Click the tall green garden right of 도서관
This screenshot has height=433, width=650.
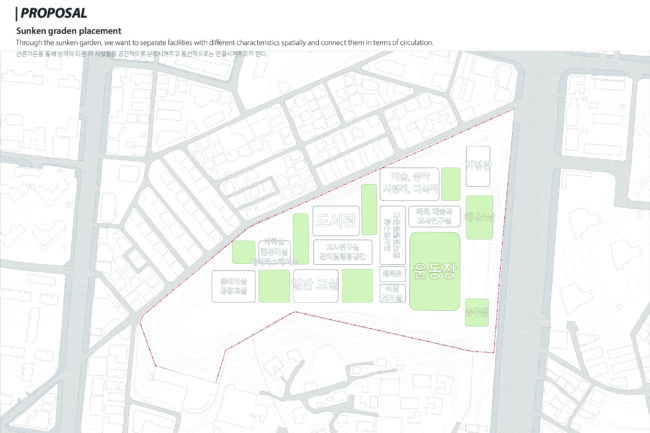[x=369, y=209]
